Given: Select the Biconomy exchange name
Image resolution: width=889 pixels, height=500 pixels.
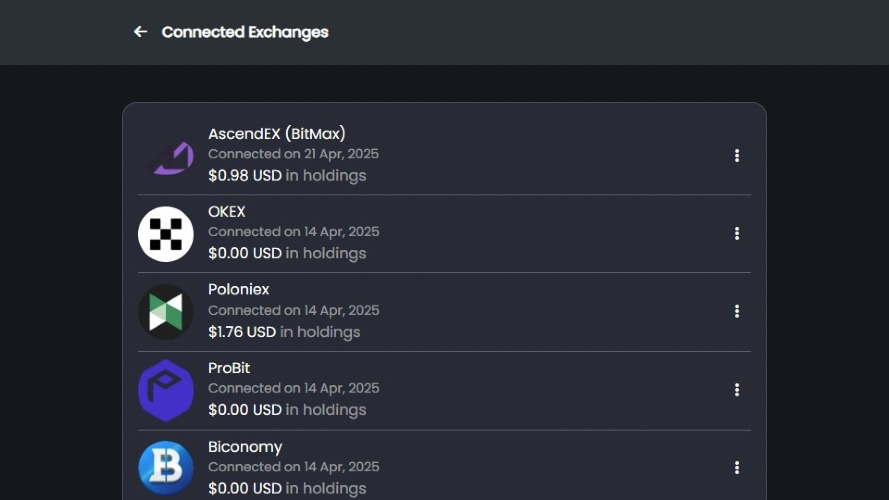Looking at the screenshot, I should (x=245, y=447).
